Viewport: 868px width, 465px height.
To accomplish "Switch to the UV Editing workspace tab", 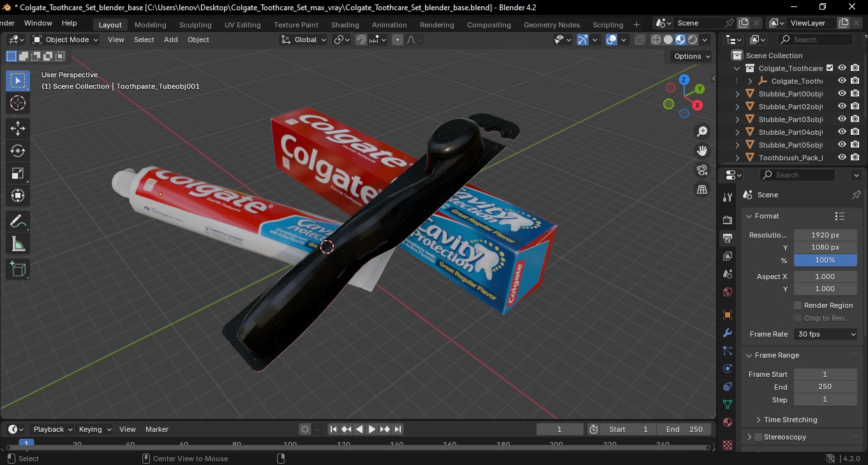I will coord(243,25).
